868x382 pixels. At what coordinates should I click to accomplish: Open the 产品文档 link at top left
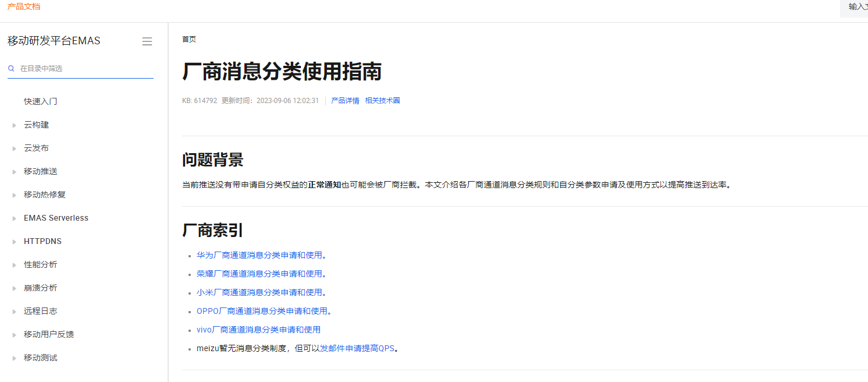click(24, 6)
